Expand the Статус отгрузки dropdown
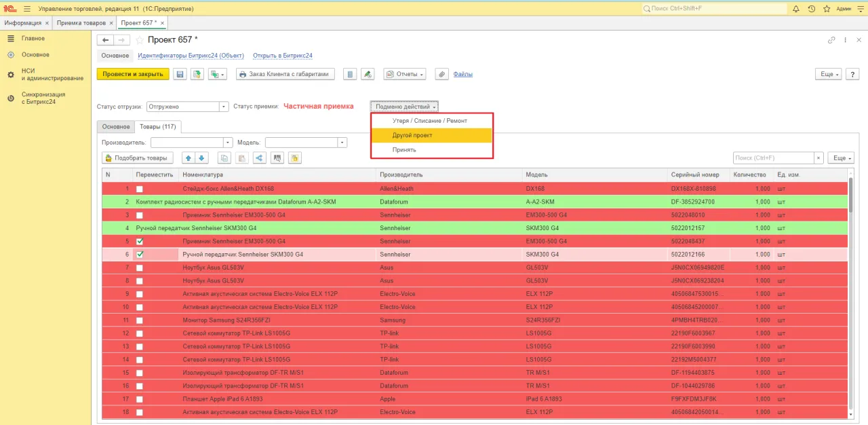Image resolution: width=868 pixels, height=425 pixels. 224,107
